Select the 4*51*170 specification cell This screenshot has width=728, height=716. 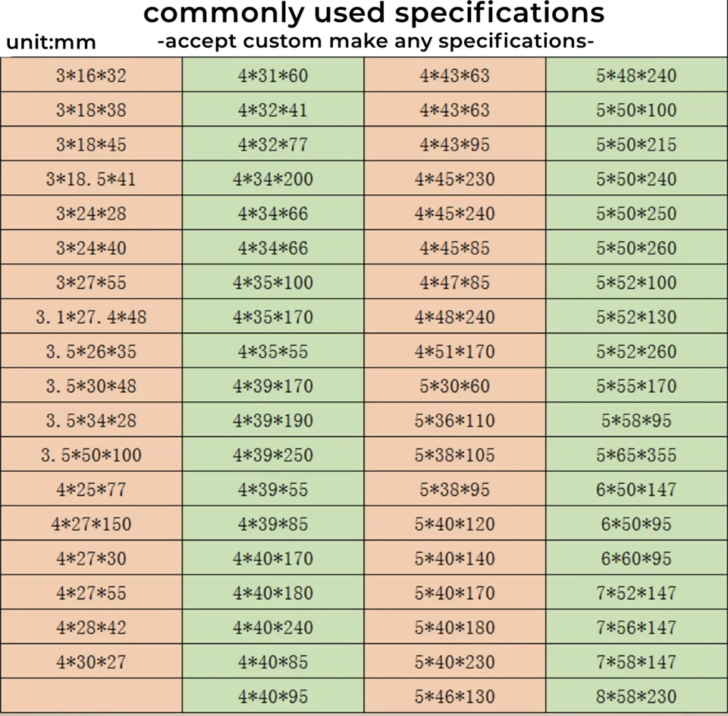[x=455, y=352]
